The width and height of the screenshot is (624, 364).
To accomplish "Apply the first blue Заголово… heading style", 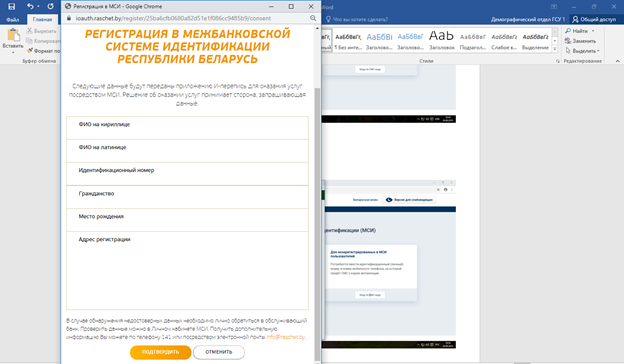I will pos(379,41).
